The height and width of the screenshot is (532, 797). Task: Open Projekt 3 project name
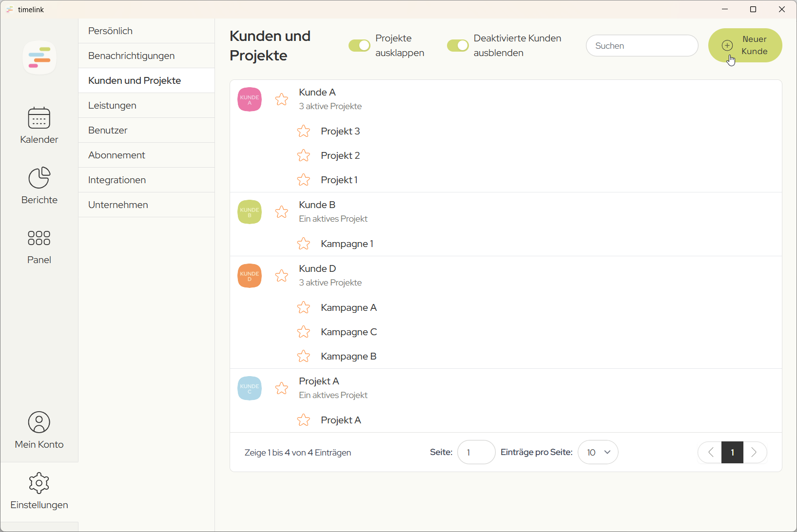340,131
